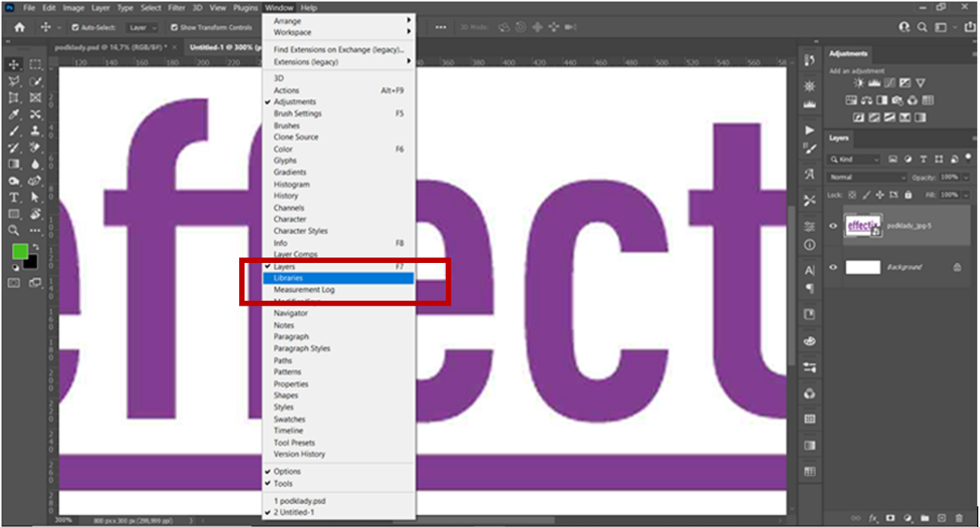Click the black background color swatch
Image resolution: width=980 pixels, height=527 pixels.
click(32, 263)
